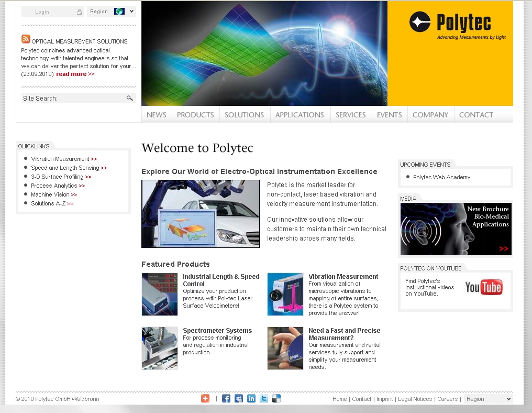The height and width of the screenshot is (413, 532).
Task: Click the Twitter icon in footer
Action: [264, 398]
